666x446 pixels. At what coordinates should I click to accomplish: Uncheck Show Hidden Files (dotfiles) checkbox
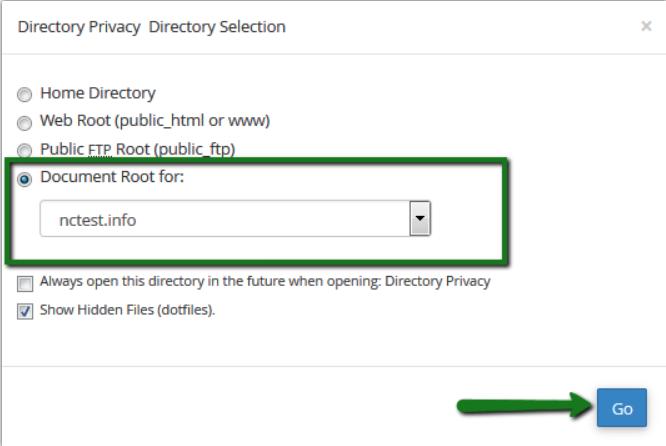(25, 311)
